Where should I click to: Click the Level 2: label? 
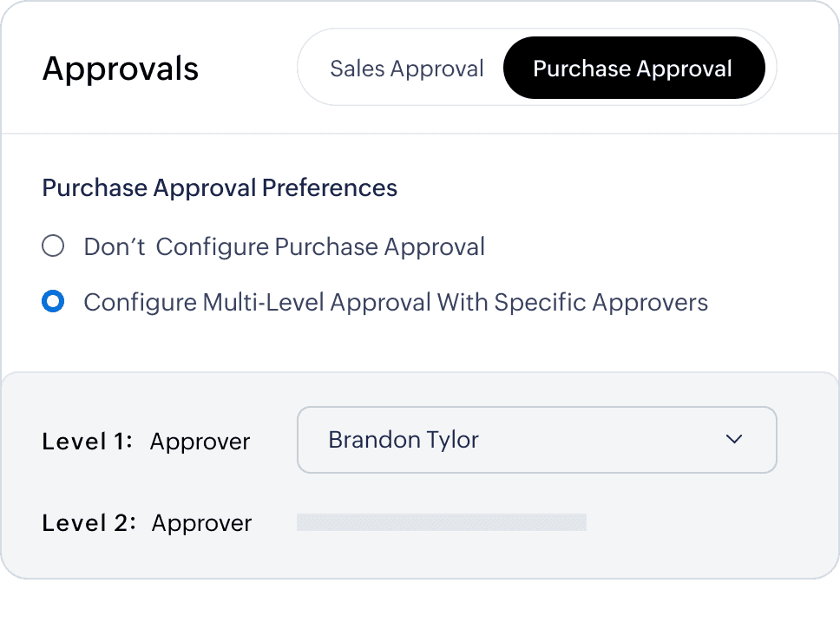tap(89, 523)
